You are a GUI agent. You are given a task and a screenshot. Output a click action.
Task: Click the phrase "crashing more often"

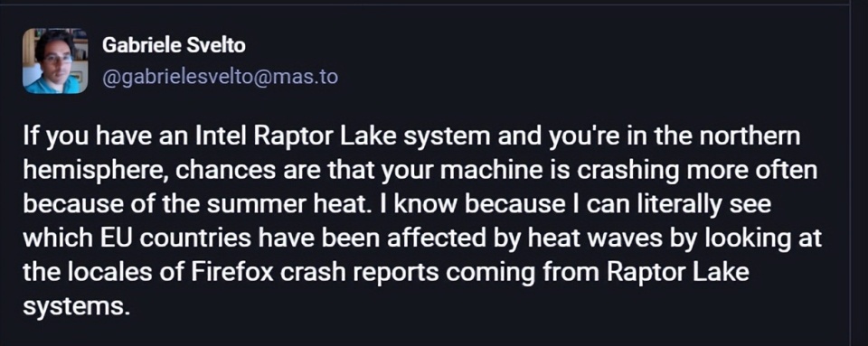coord(696,171)
